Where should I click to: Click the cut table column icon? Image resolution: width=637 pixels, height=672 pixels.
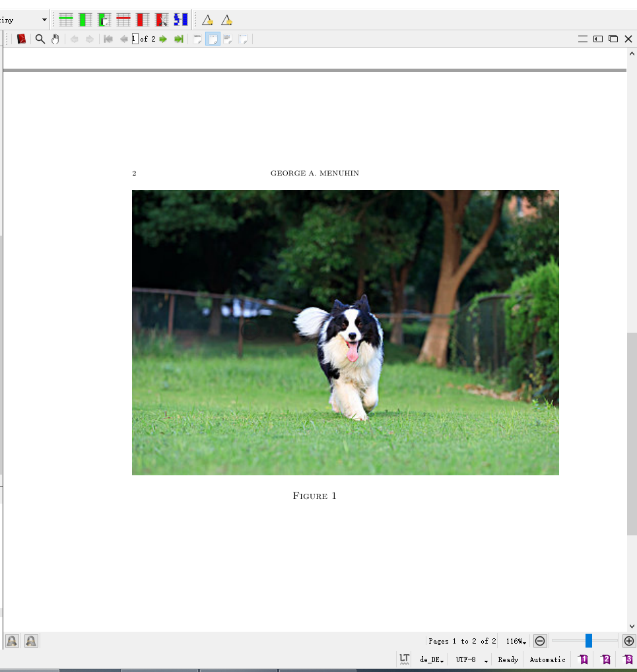[162, 20]
